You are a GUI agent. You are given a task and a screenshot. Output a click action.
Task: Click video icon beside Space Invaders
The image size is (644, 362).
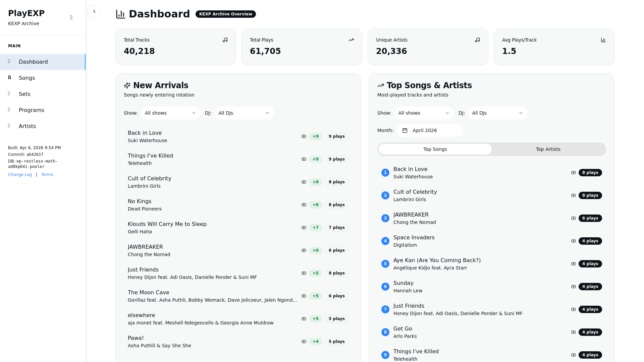tap(574, 241)
